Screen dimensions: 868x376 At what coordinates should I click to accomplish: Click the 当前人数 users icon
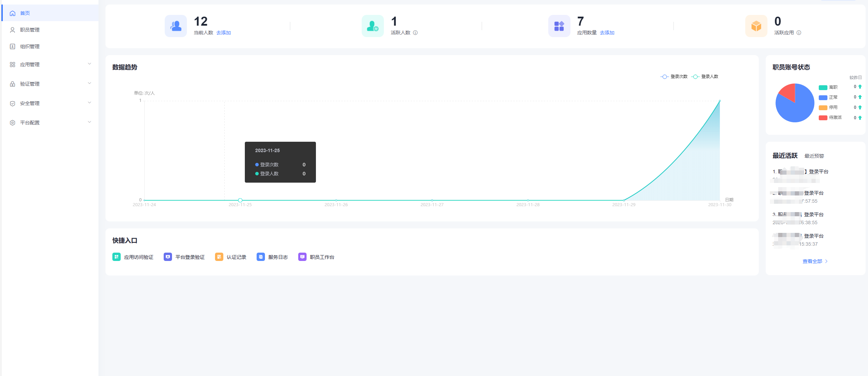(x=176, y=26)
